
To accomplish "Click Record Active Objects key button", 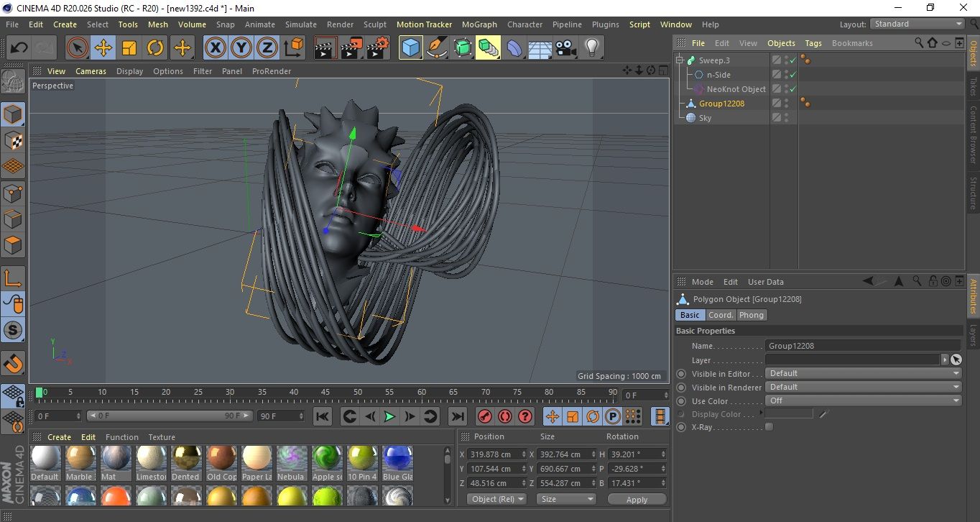I will [x=485, y=416].
